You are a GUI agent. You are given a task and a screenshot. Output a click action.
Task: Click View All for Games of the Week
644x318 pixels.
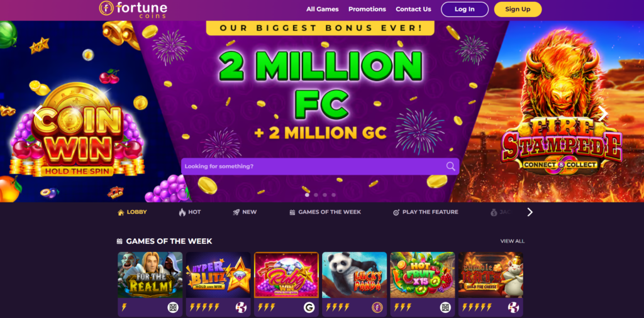coord(512,241)
